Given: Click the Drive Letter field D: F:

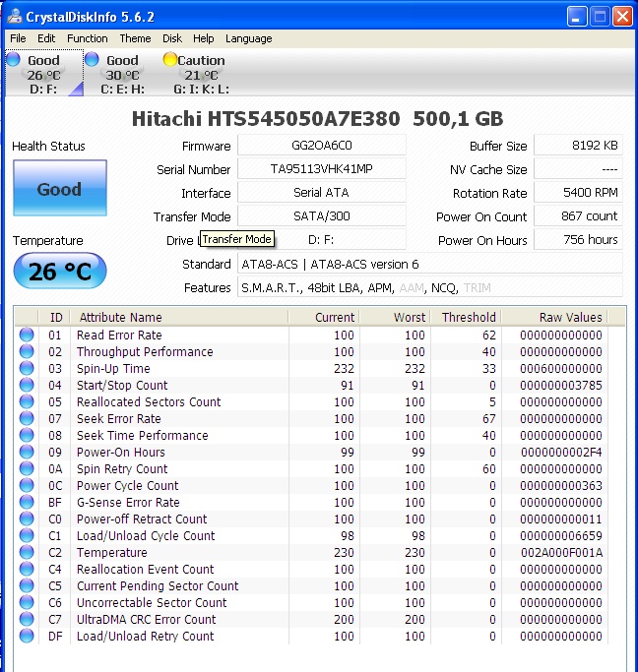Looking at the screenshot, I should click(322, 240).
